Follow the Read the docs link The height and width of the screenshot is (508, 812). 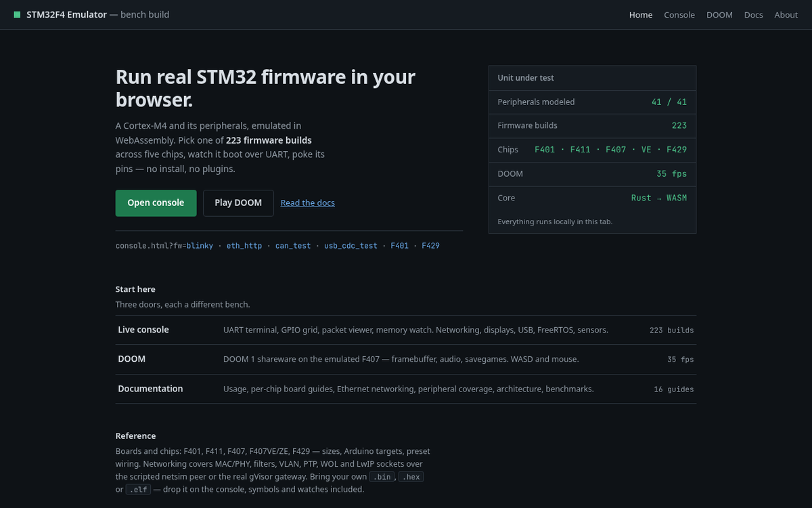pyautogui.click(x=307, y=203)
